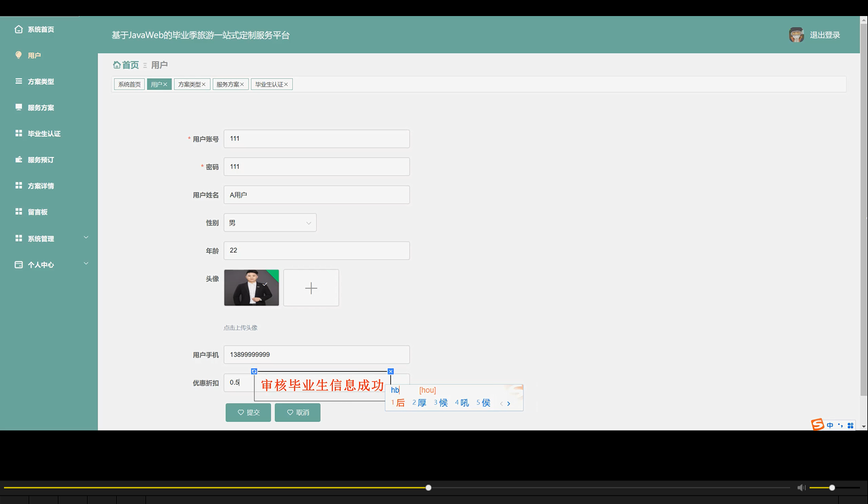Screen dimensions: 868x504
Task: Choose IME candidate 4 吼
Action: (x=462, y=403)
